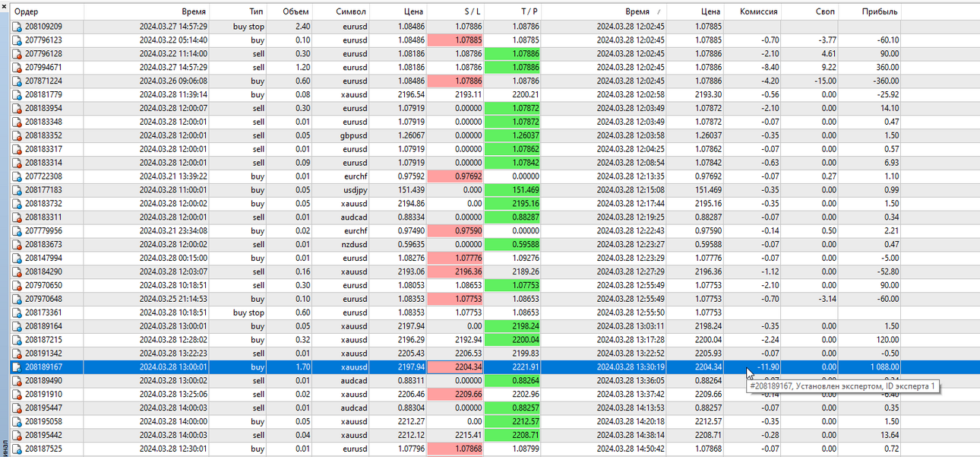Click the green T / P cell 2200.21
This screenshot has width=980, height=457.
(x=513, y=95)
